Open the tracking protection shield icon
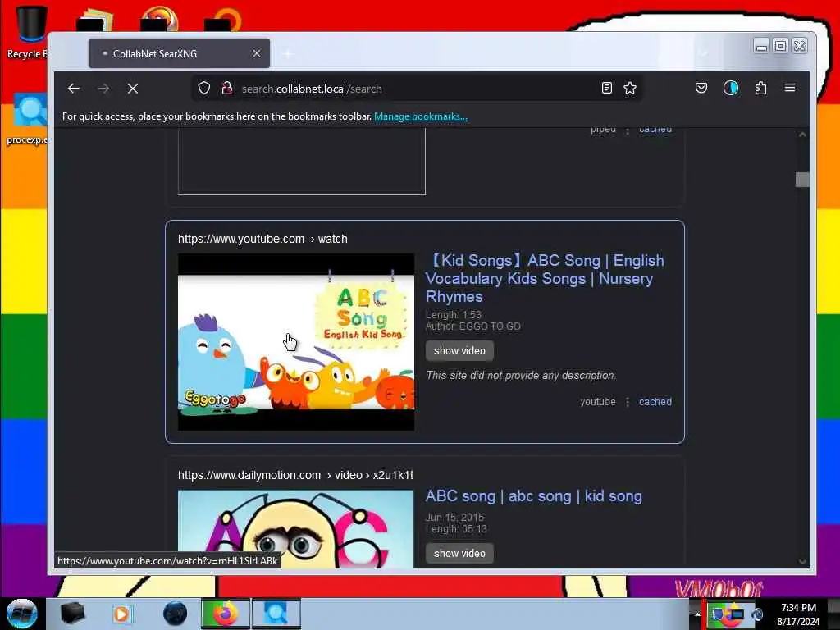This screenshot has height=630, width=840. click(204, 88)
